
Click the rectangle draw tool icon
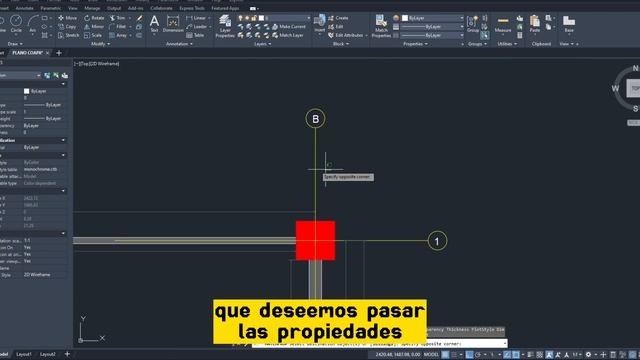[44, 18]
